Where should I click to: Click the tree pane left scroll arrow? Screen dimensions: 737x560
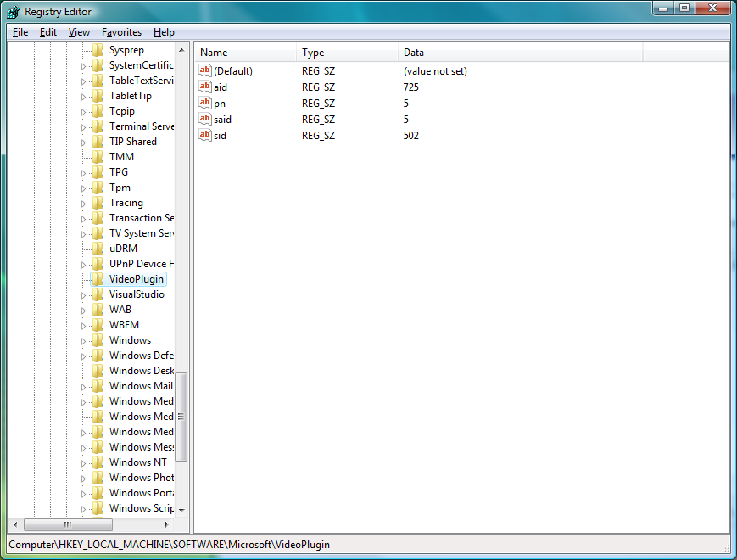pyautogui.click(x=15, y=524)
